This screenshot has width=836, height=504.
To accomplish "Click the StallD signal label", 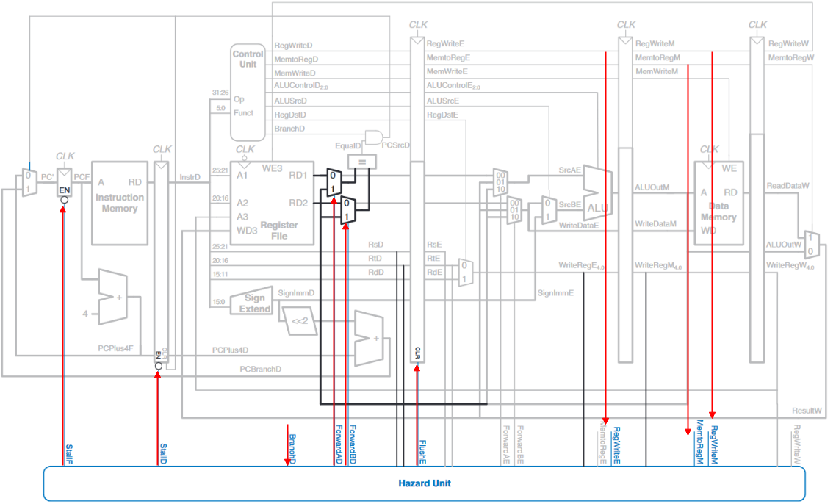I will click(163, 453).
